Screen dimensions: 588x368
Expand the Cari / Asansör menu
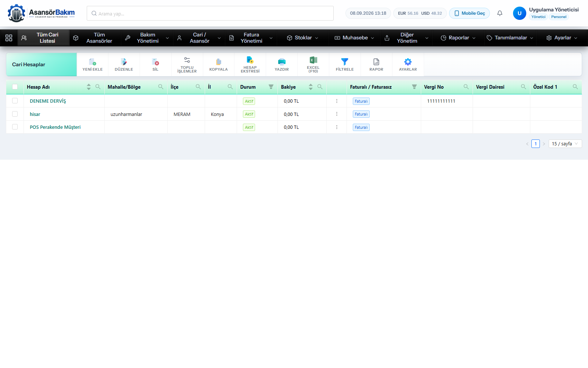click(199, 38)
